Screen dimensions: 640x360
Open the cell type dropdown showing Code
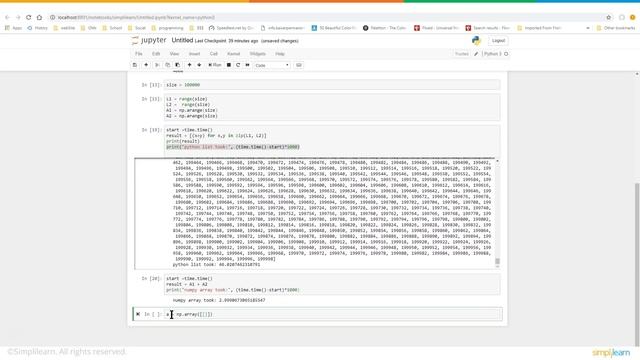pos(272,65)
